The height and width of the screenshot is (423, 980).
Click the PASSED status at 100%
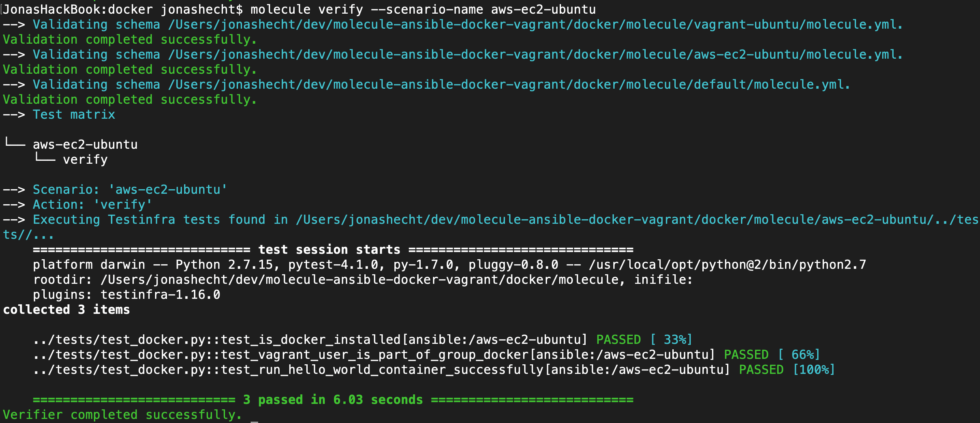point(761,369)
